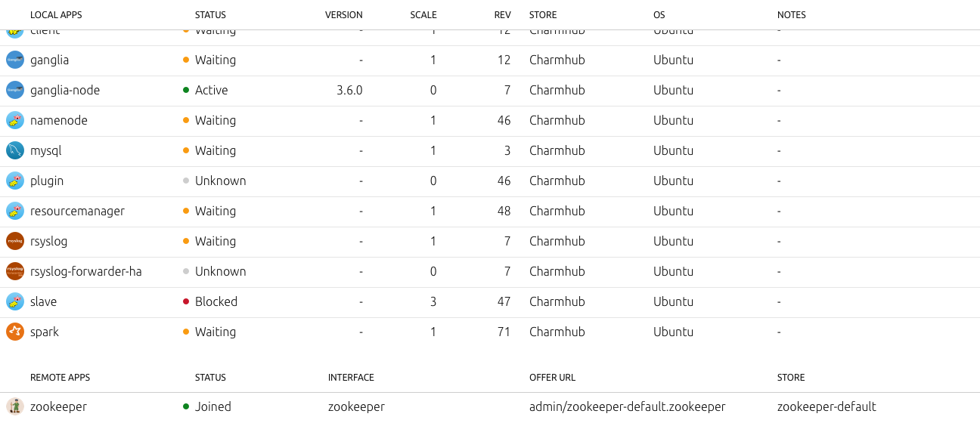Click the ganglia app icon
Image resolution: width=980 pixels, height=423 pixels.
click(15, 60)
